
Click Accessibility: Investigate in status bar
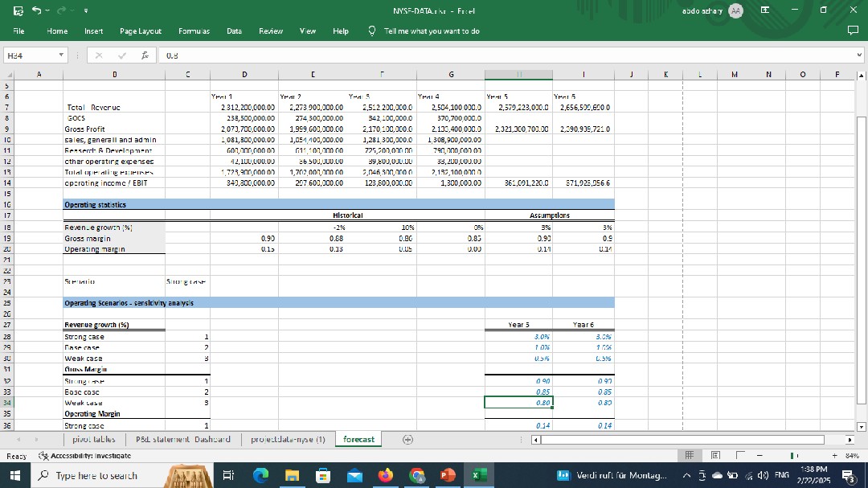[84, 456]
